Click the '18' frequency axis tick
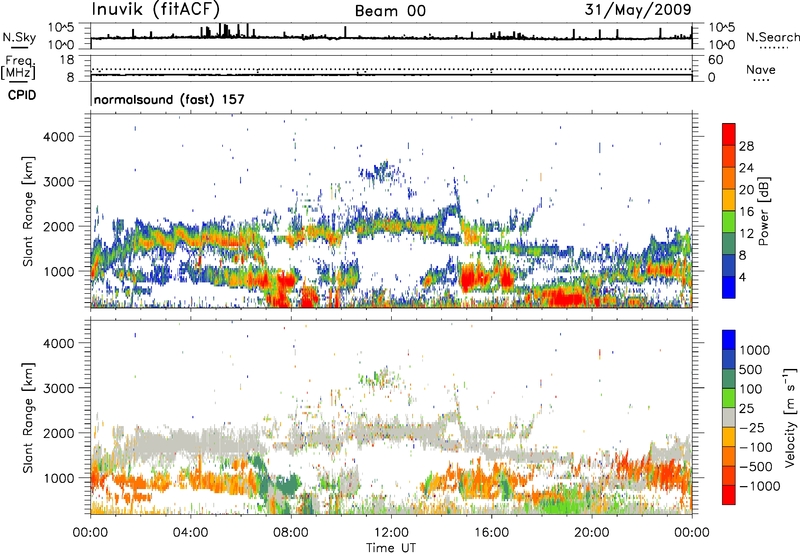This screenshot has width=800, height=554. coord(67,60)
